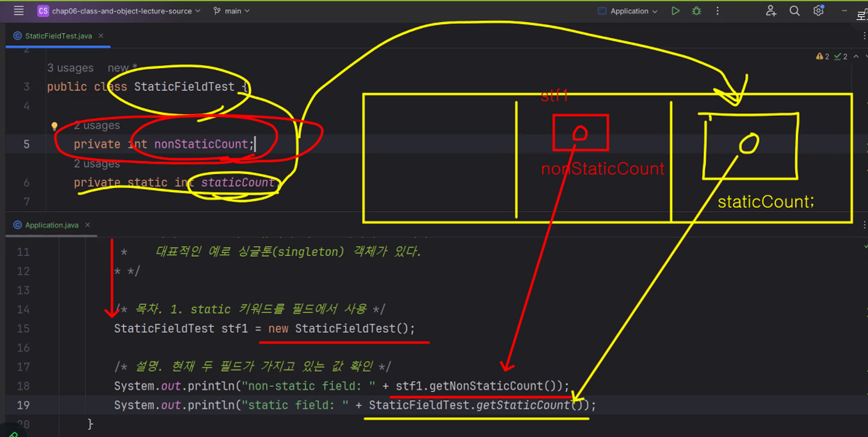Open the main git branch dropdown
The height and width of the screenshot is (437, 868).
click(232, 11)
